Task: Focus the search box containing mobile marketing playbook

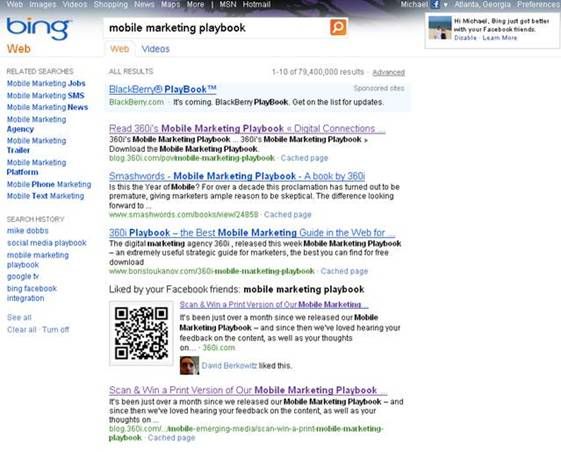Action: point(217,28)
